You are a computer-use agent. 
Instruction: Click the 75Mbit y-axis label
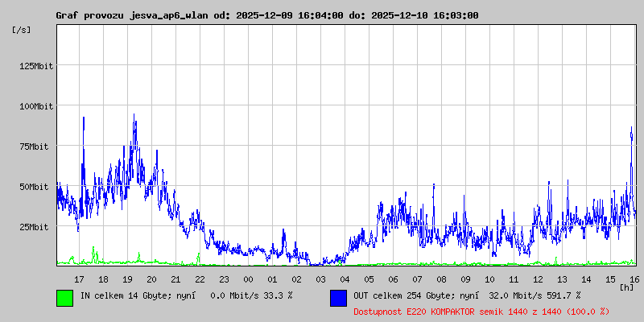pos(34,147)
